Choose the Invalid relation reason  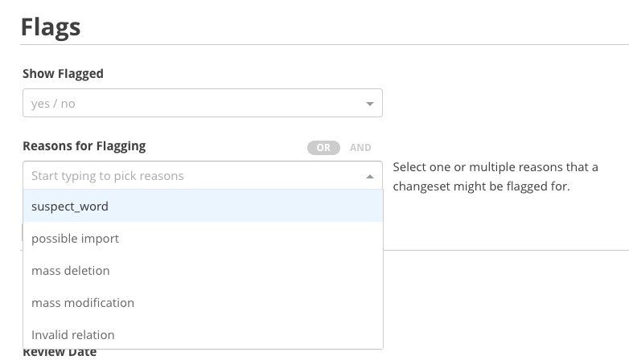coord(203,334)
